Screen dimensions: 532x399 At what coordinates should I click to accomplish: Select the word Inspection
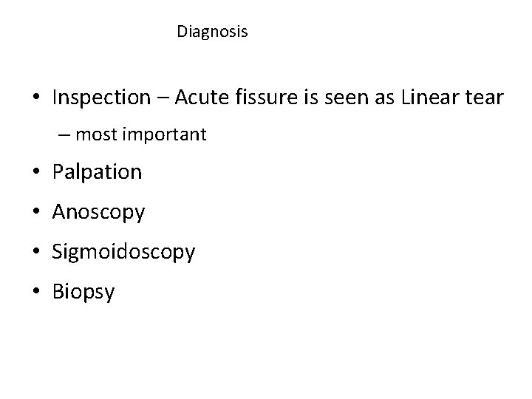tap(101, 98)
